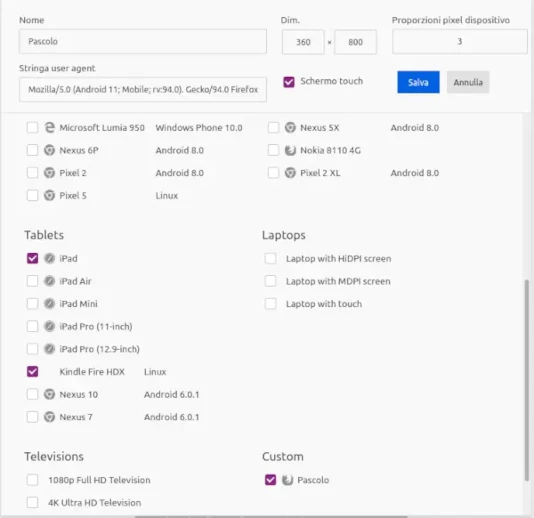Click the vertical scrollbar thumb
This screenshot has width=534, height=518.
click(527, 380)
